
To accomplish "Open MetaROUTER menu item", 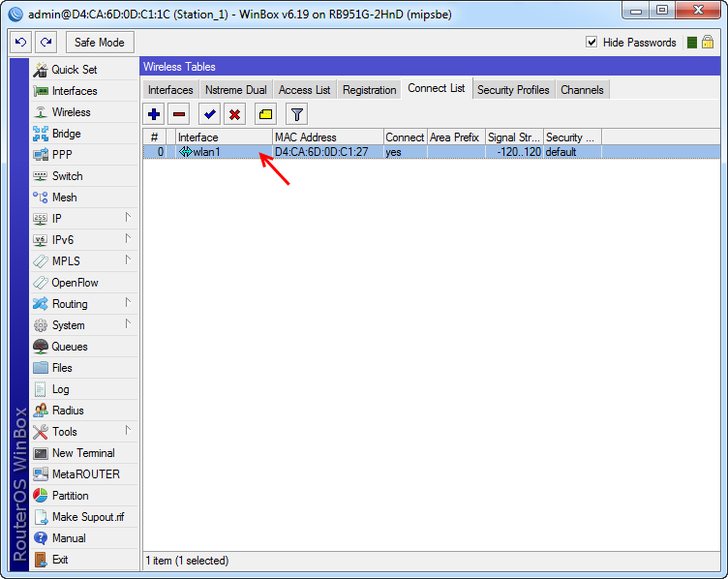I will pos(84,474).
